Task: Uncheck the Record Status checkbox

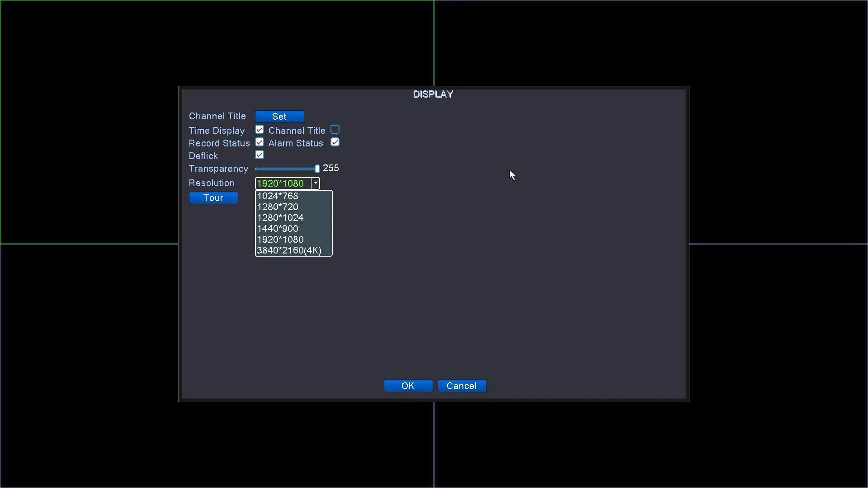Action: [x=259, y=142]
